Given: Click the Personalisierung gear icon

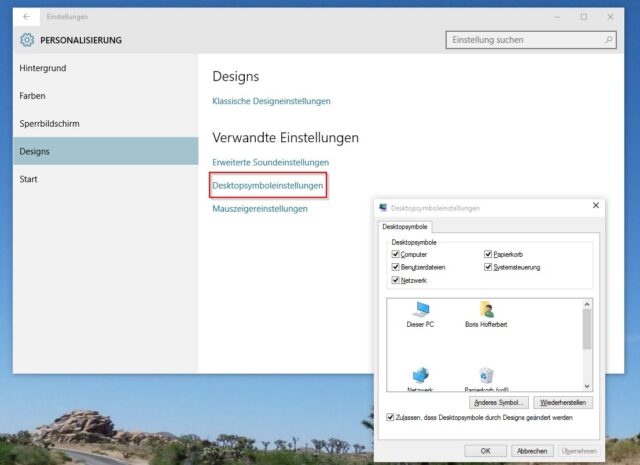Looking at the screenshot, I should click(27, 40).
